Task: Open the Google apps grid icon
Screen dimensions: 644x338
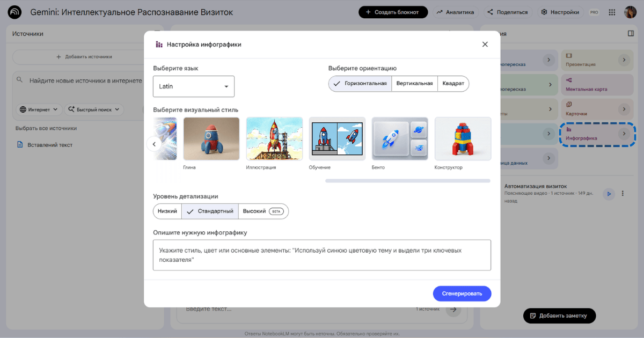Action: (x=612, y=12)
